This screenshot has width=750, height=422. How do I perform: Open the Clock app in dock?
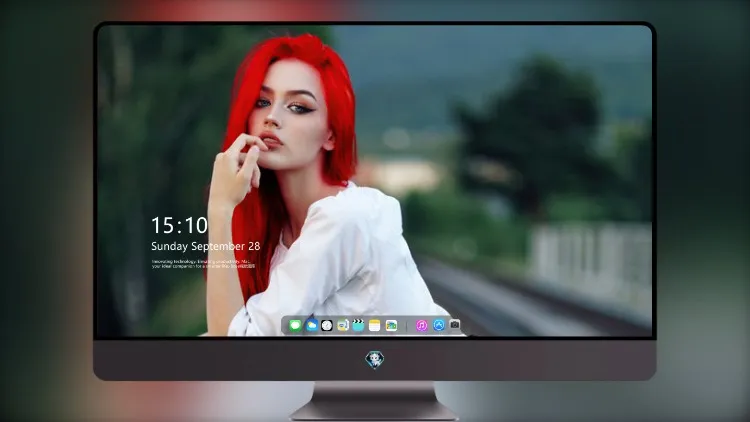pyautogui.click(x=327, y=326)
